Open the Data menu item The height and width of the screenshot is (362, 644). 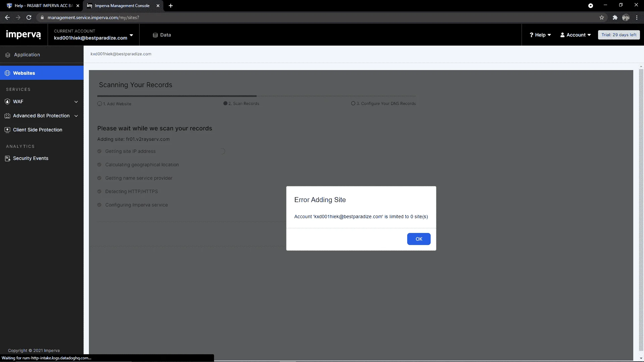click(x=162, y=35)
